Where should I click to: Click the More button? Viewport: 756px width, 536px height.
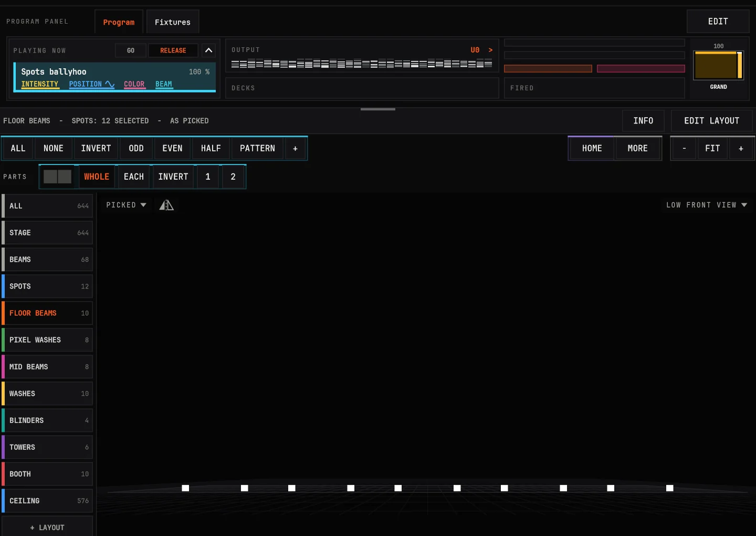click(x=637, y=148)
